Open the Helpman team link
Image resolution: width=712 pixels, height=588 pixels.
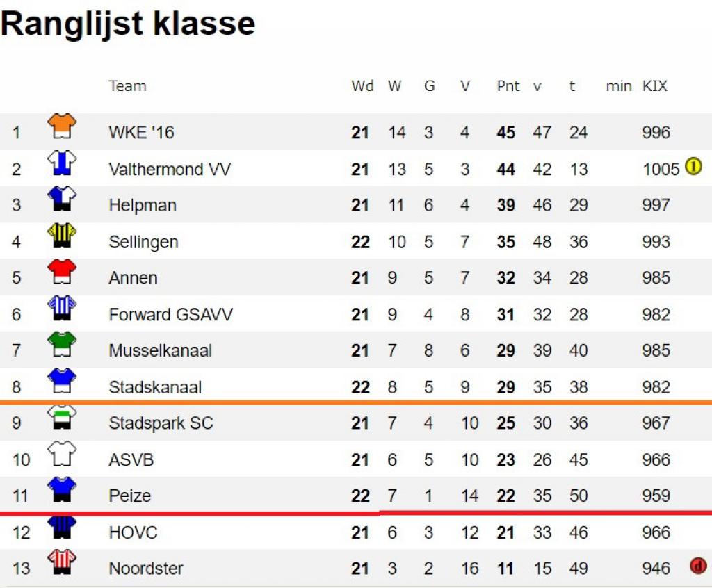[143, 205]
